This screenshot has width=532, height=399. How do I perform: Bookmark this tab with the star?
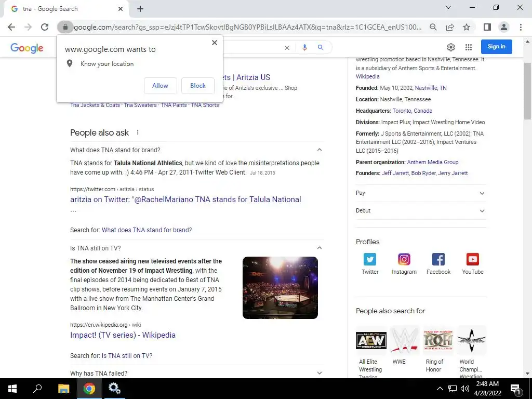click(x=467, y=27)
